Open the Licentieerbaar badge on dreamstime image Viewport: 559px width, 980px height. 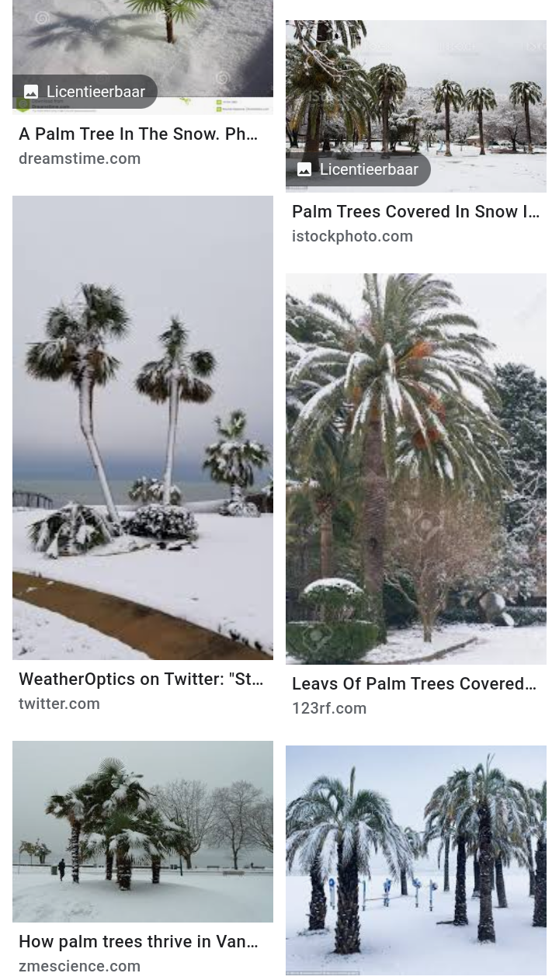[85, 92]
